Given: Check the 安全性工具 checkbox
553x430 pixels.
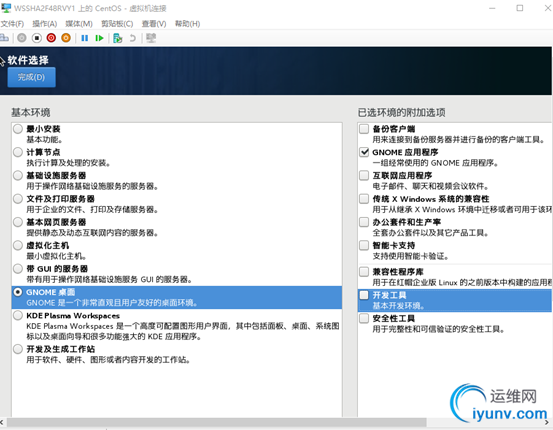Looking at the screenshot, I should point(364,318).
